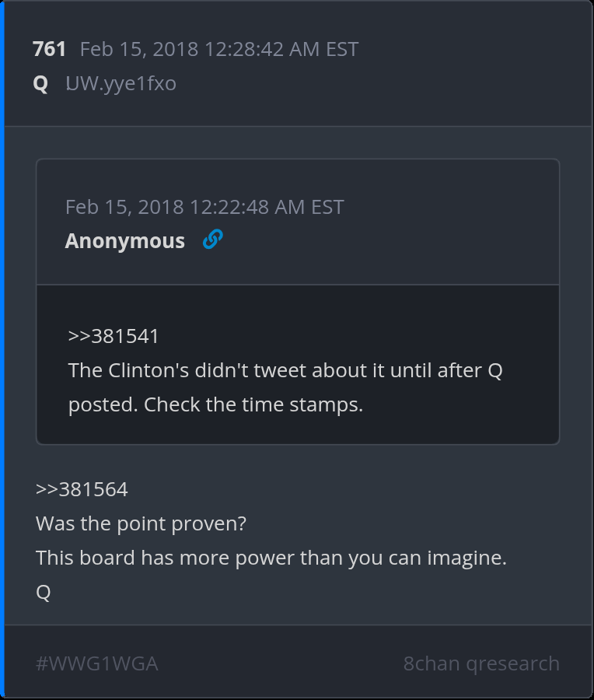Click the line "Was the point proven?"
This screenshot has height=700, width=594.
141,523
